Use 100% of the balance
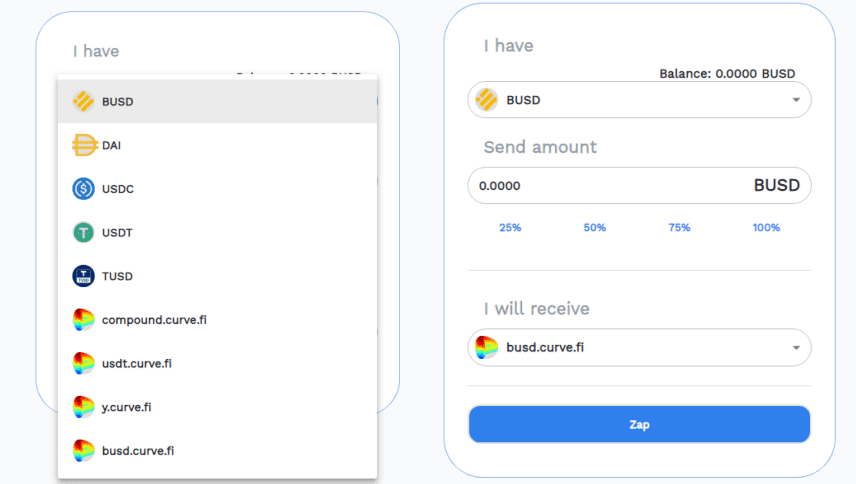The width and height of the screenshot is (856, 484). 766,228
